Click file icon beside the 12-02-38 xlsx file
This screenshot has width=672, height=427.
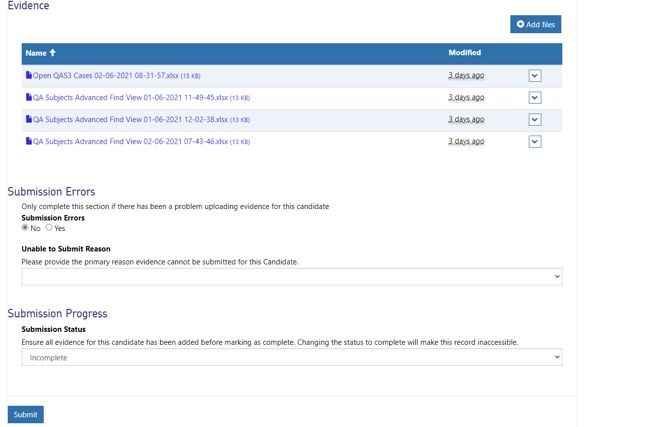(x=29, y=119)
